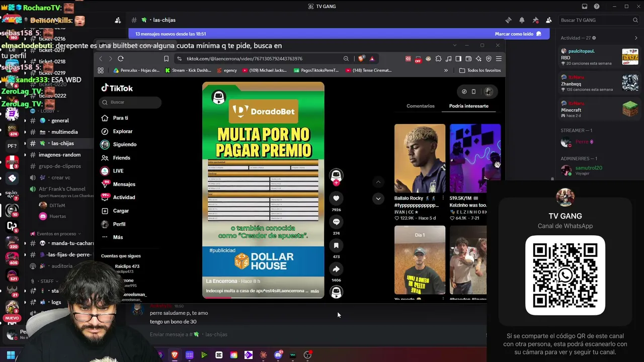This screenshot has height=362, width=644.
Task: Go to the previous TikTok video
Action: pos(378,182)
